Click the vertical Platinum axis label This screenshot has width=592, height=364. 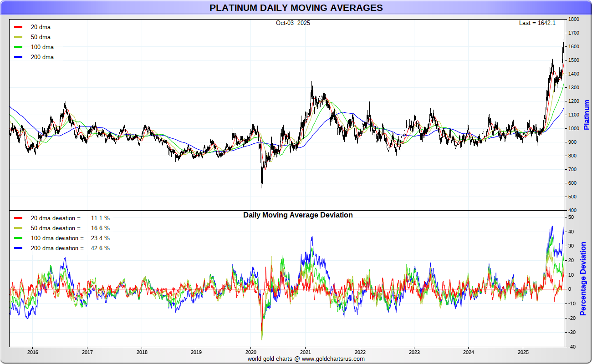click(587, 115)
